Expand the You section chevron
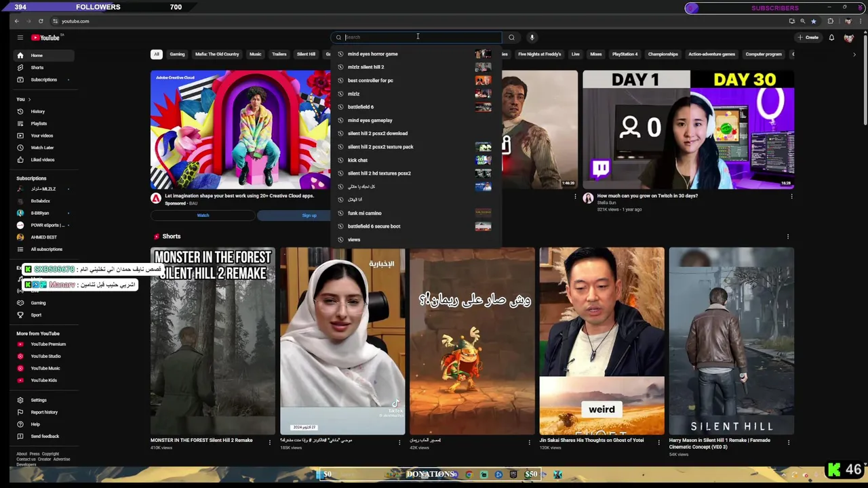The image size is (868, 488). click(29, 100)
